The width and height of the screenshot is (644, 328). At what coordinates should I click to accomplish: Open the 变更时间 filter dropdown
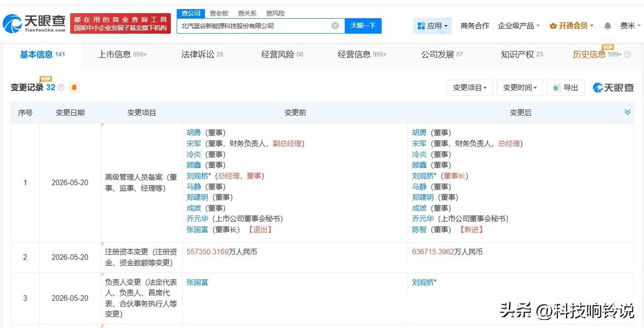pos(520,88)
